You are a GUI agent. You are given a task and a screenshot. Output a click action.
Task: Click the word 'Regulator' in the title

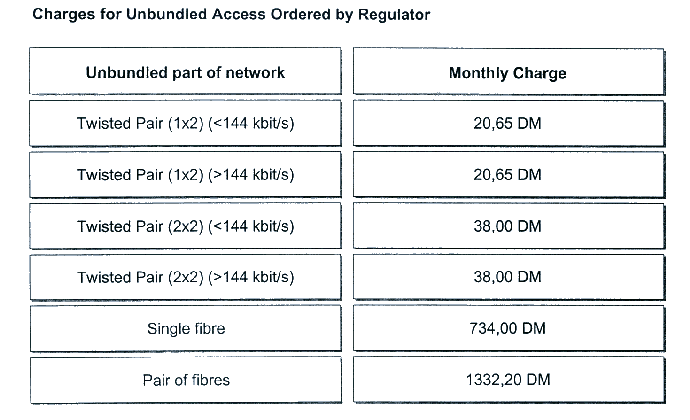click(394, 15)
